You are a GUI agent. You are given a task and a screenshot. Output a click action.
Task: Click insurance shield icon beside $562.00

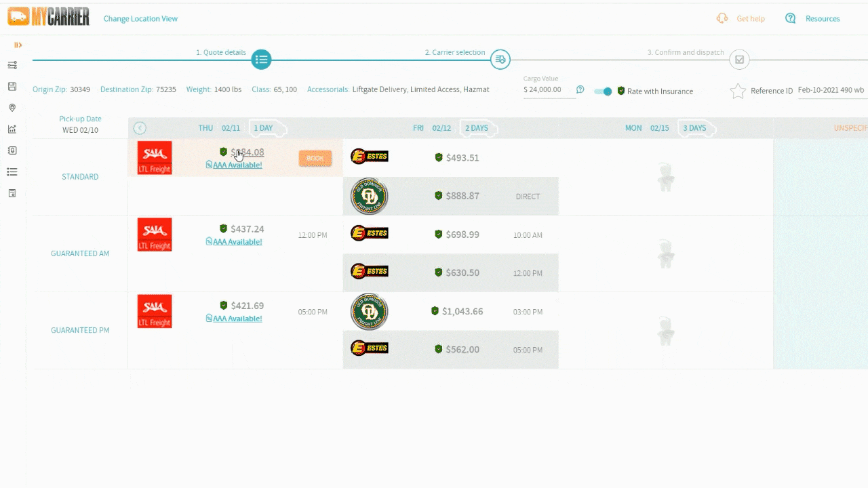[x=439, y=349]
